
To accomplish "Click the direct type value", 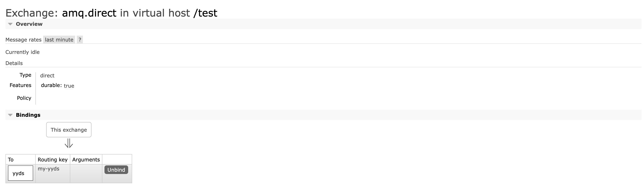I will pos(47,75).
